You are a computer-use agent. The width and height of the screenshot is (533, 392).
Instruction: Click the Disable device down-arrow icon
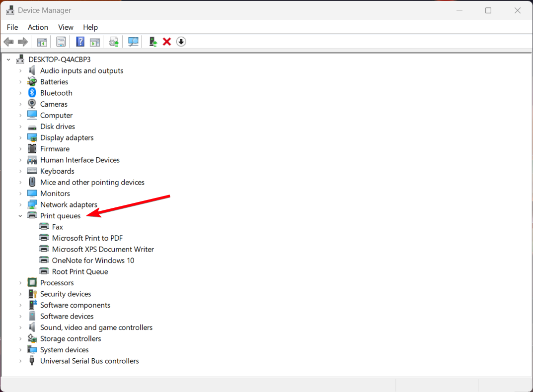coord(181,42)
